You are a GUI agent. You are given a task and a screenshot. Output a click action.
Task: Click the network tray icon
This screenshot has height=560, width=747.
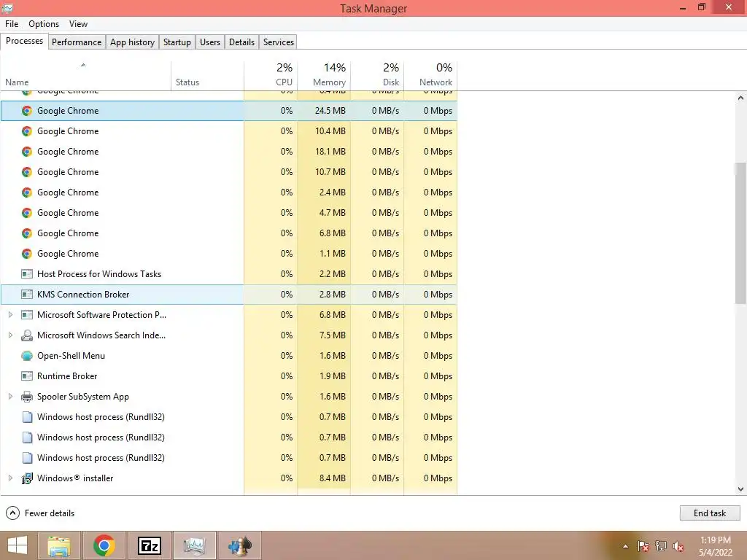tap(661, 546)
